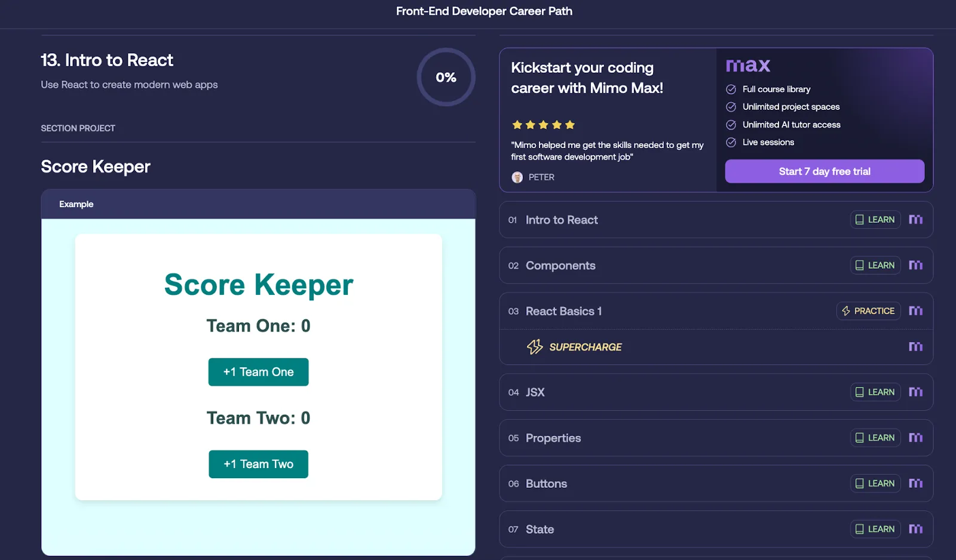956x560 pixels.
Task: Click LEARN button for State lesson
Action: point(875,529)
